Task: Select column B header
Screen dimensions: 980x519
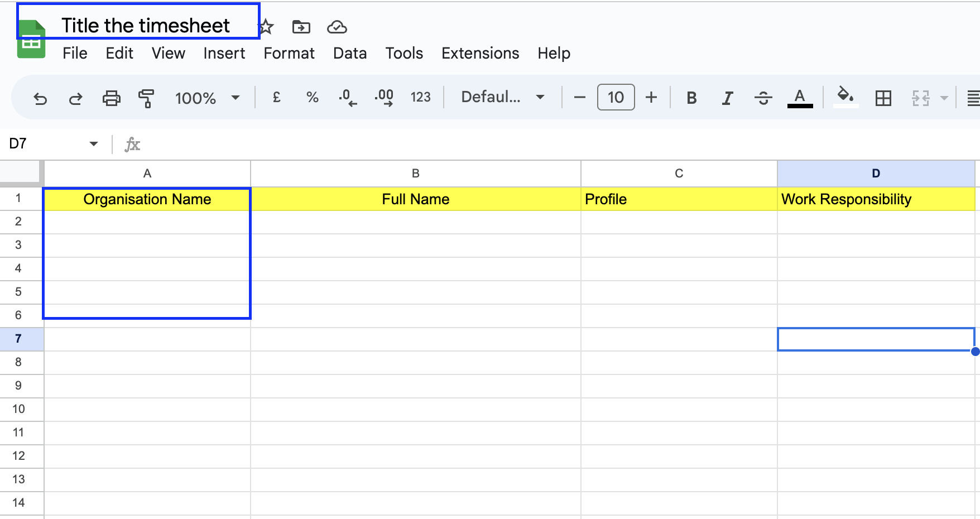Action: 416,174
